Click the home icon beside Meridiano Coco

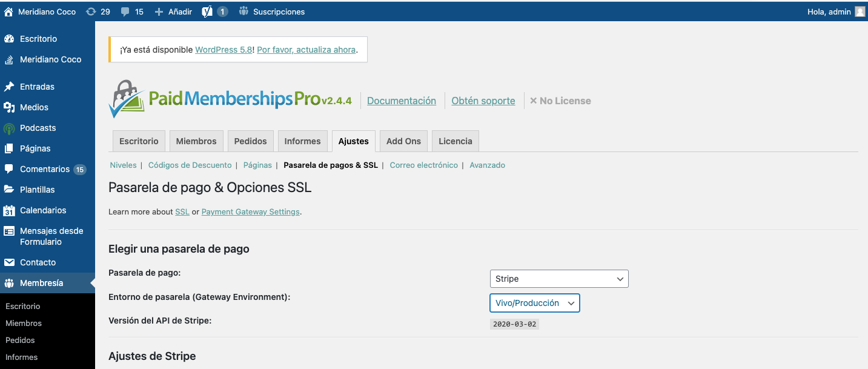pos(8,12)
